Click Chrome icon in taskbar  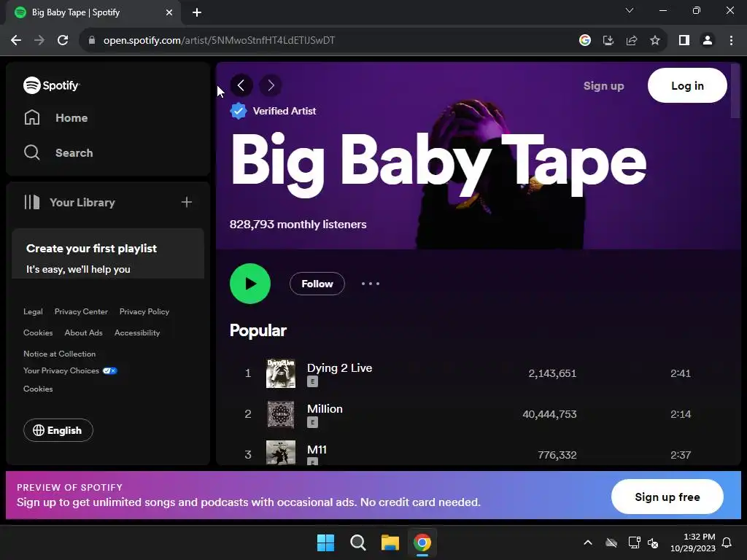[422, 542]
